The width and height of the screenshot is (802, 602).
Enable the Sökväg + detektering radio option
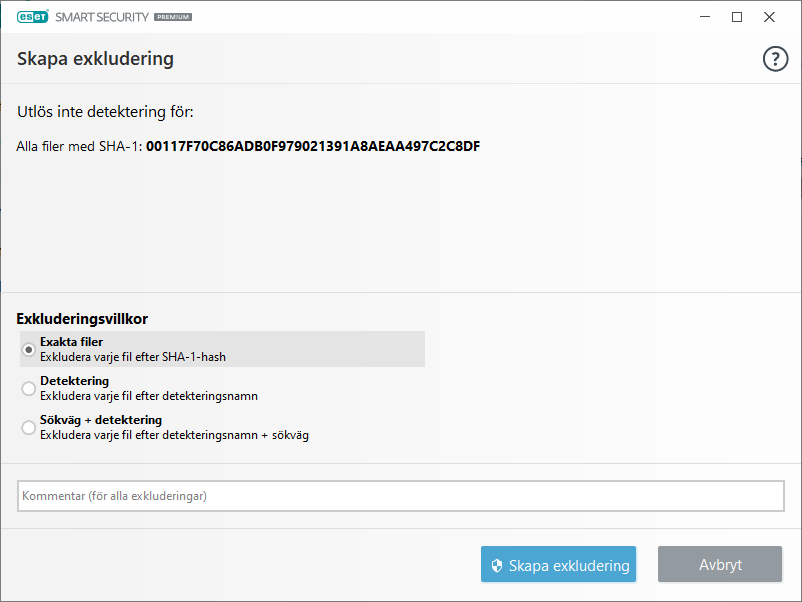[29, 427]
